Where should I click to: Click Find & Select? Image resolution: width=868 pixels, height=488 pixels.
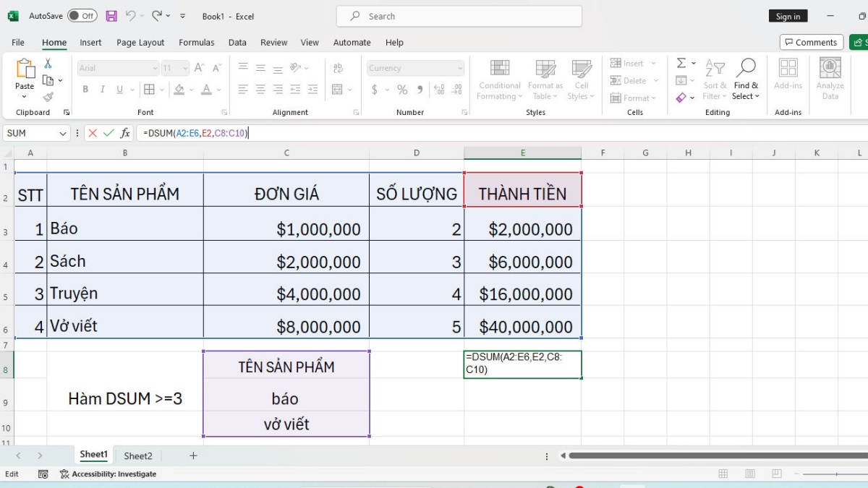pos(746,80)
